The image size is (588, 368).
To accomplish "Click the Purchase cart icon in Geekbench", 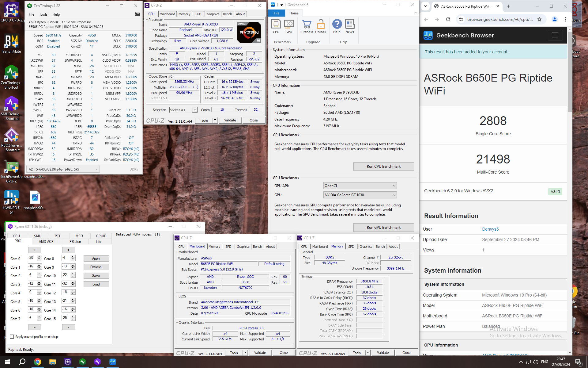I will 306,26.
